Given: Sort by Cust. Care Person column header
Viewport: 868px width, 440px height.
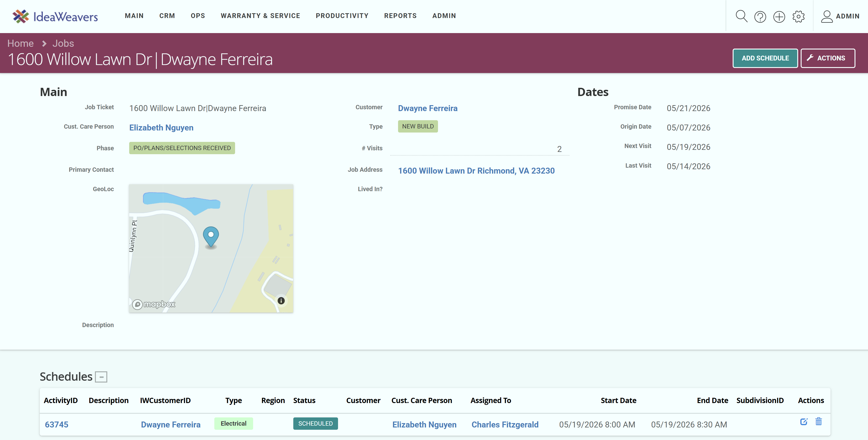Looking at the screenshot, I should coord(422,401).
